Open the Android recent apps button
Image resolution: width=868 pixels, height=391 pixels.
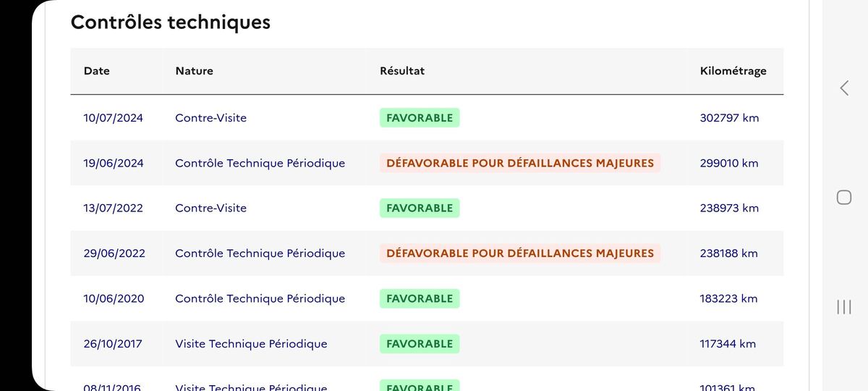point(844,307)
